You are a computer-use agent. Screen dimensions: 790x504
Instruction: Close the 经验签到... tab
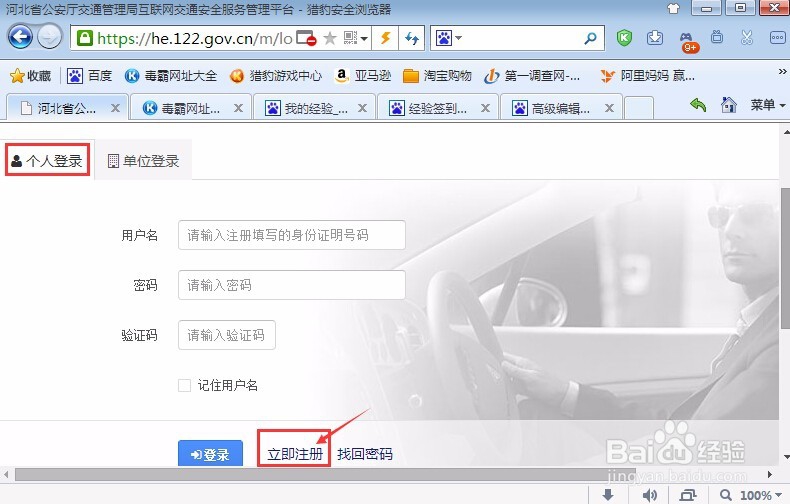[485, 108]
